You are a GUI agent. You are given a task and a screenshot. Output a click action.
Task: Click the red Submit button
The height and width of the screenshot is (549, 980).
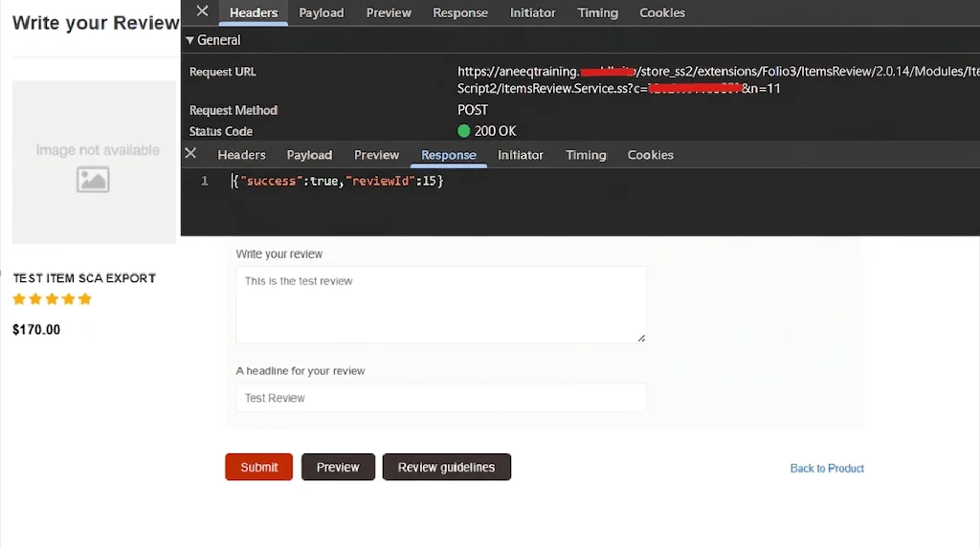pos(258,467)
